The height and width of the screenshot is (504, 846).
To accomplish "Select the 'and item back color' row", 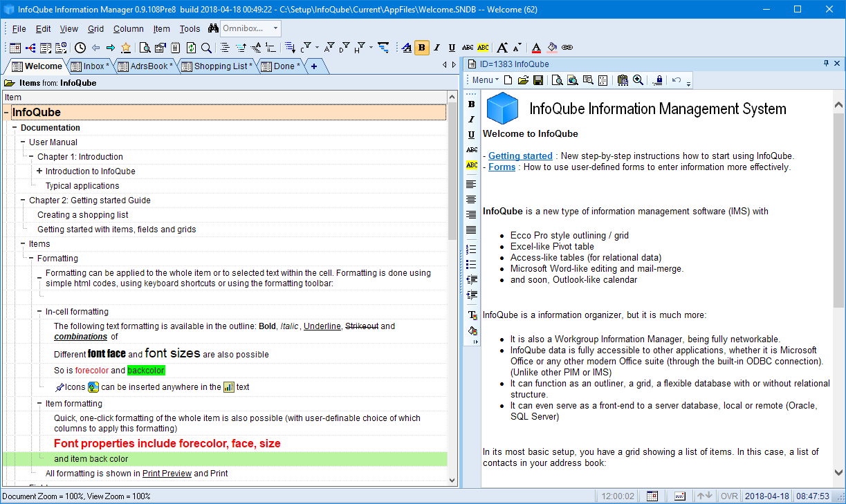I will pyautogui.click(x=225, y=459).
